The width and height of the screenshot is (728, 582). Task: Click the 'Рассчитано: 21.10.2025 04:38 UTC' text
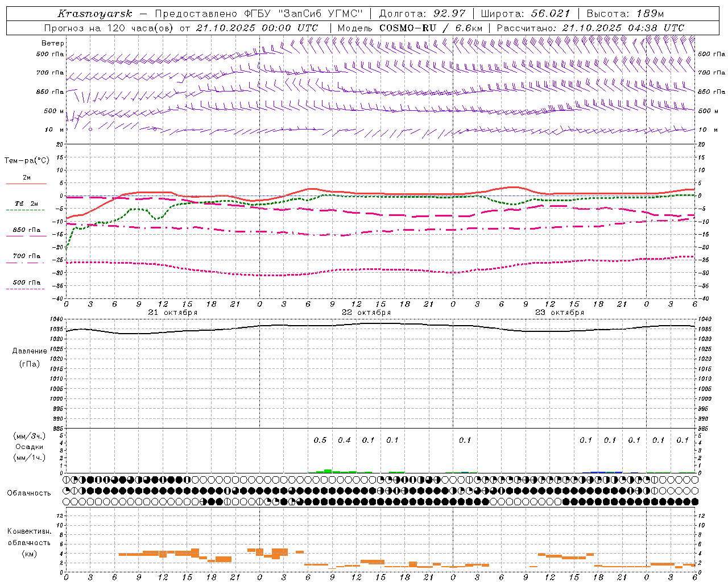coord(590,28)
